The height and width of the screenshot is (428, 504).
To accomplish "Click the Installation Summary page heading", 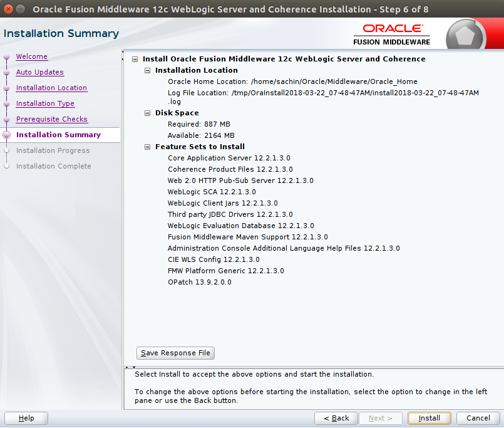I will 61,33.
